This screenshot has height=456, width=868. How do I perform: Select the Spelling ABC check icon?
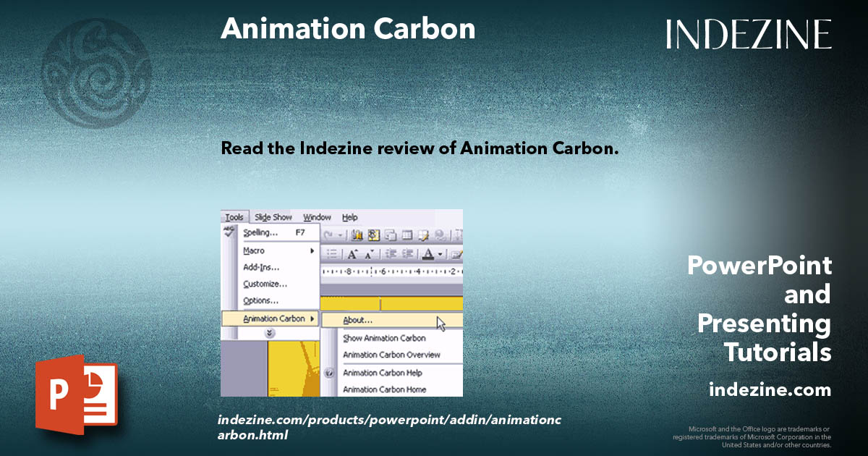pyautogui.click(x=229, y=231)
